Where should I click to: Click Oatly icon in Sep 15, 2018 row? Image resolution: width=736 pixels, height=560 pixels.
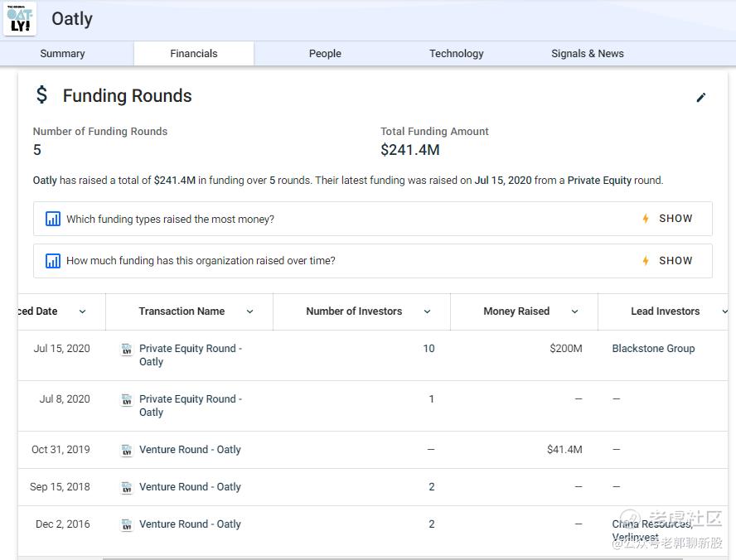point(127,487)
